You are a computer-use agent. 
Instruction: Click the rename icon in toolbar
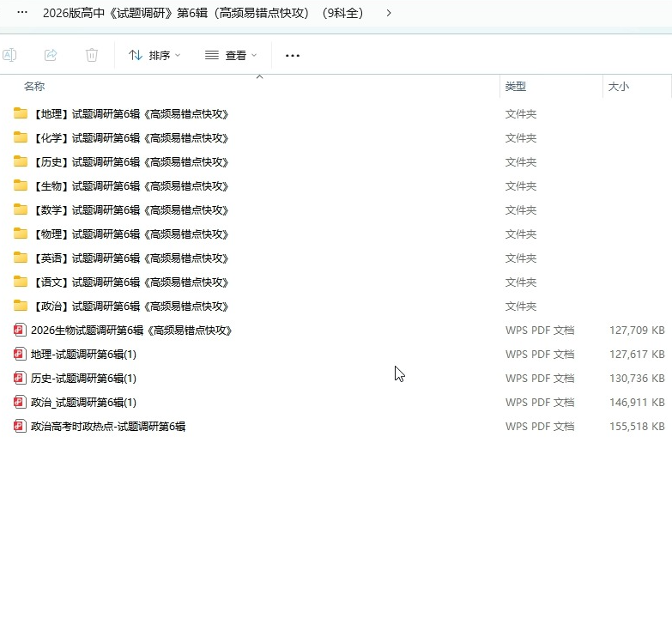(x=9, y=55)
